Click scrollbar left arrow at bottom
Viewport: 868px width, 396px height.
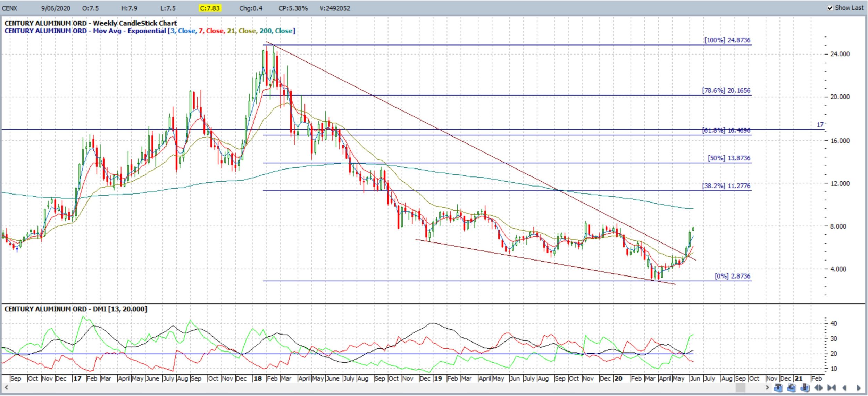6,387
